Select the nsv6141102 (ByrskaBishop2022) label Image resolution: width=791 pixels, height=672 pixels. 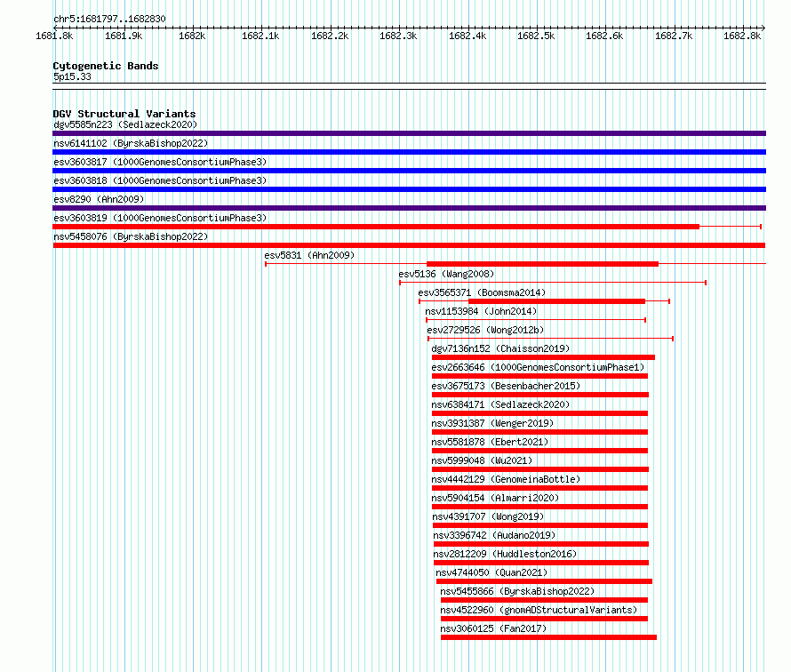pos(131,143)
